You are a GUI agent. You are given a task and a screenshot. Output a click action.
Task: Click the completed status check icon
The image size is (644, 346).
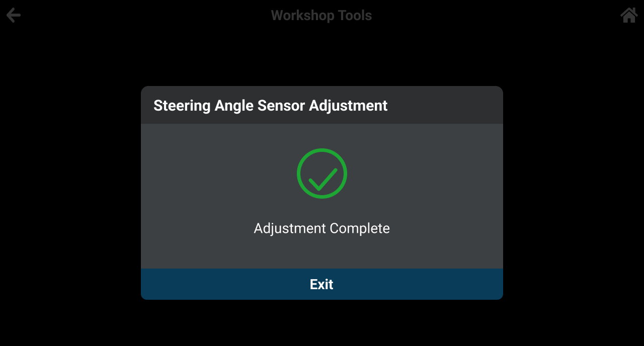[322, 174]
